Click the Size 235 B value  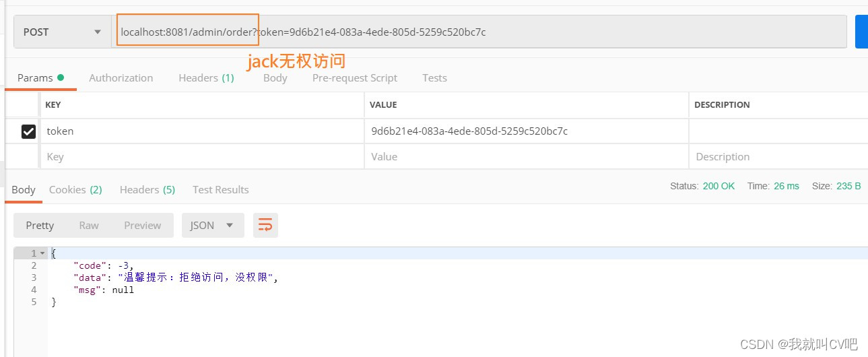[x=848, y=186]
